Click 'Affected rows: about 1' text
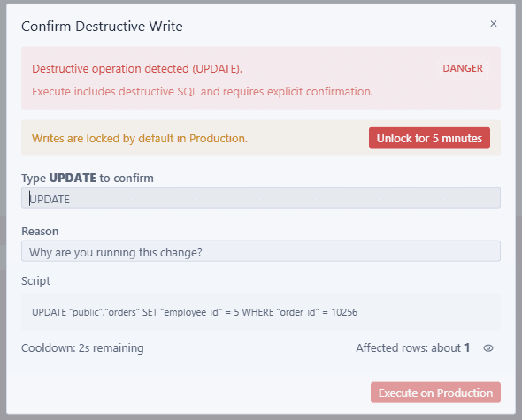The image size is (522, 420). coord(413,348)
